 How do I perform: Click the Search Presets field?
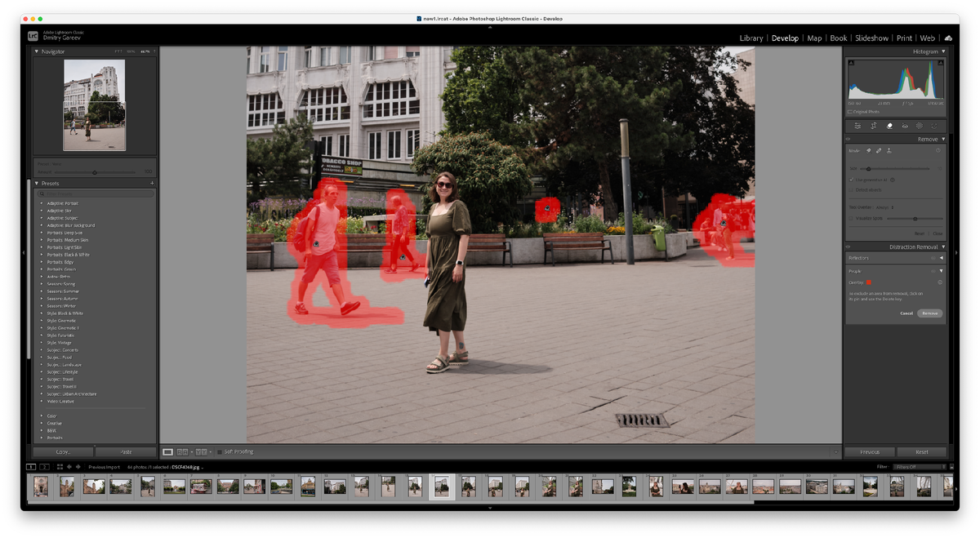[96, 193]
